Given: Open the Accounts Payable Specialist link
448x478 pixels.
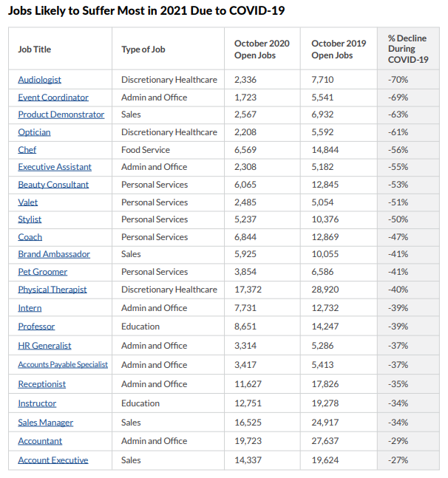Looking at the screenshot, I should [63, 365].
